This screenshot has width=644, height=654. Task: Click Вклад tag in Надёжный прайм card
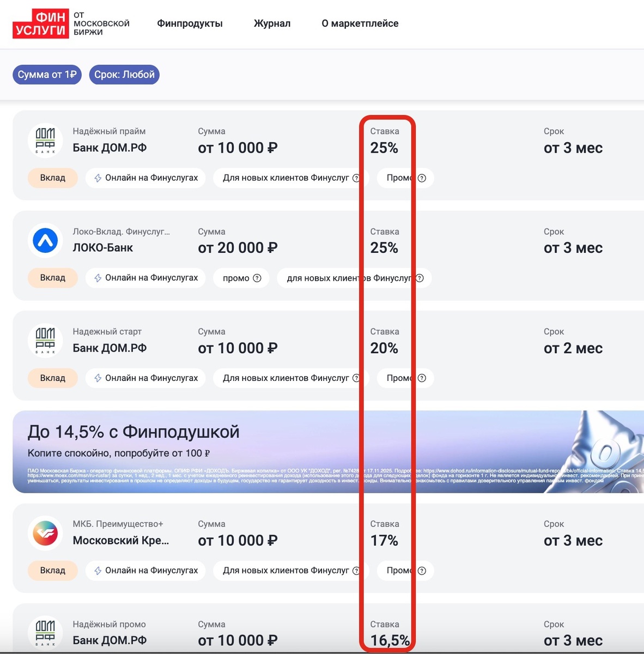(x=53, y=178)
